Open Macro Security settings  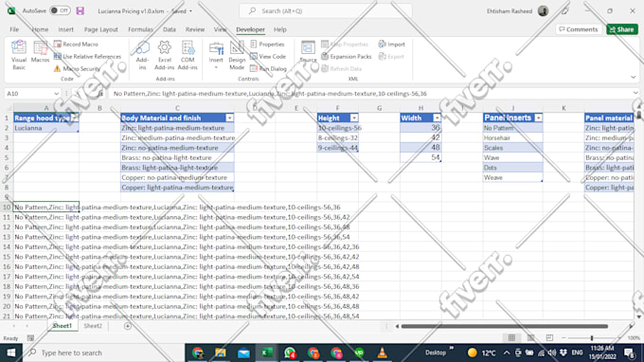(78, 68)
